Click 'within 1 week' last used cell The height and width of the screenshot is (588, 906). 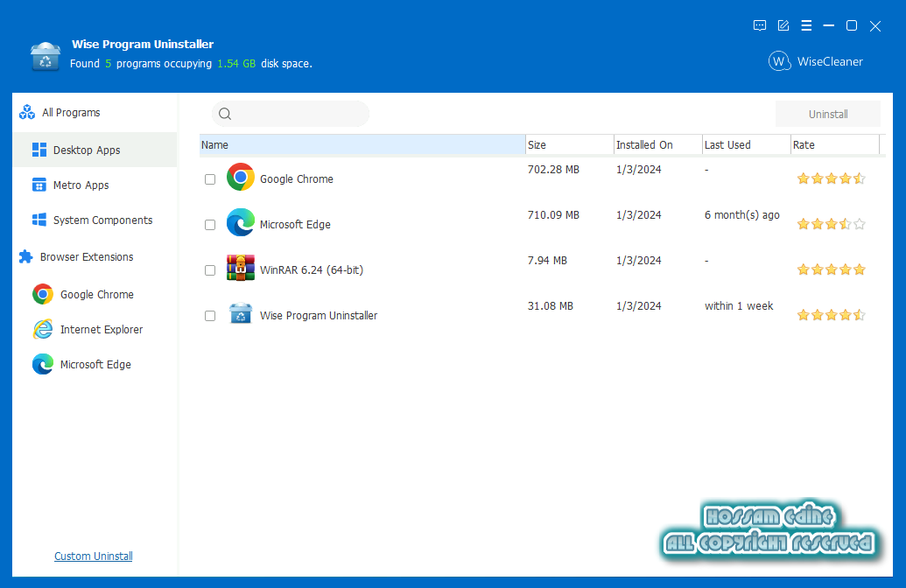click(739, 306)
